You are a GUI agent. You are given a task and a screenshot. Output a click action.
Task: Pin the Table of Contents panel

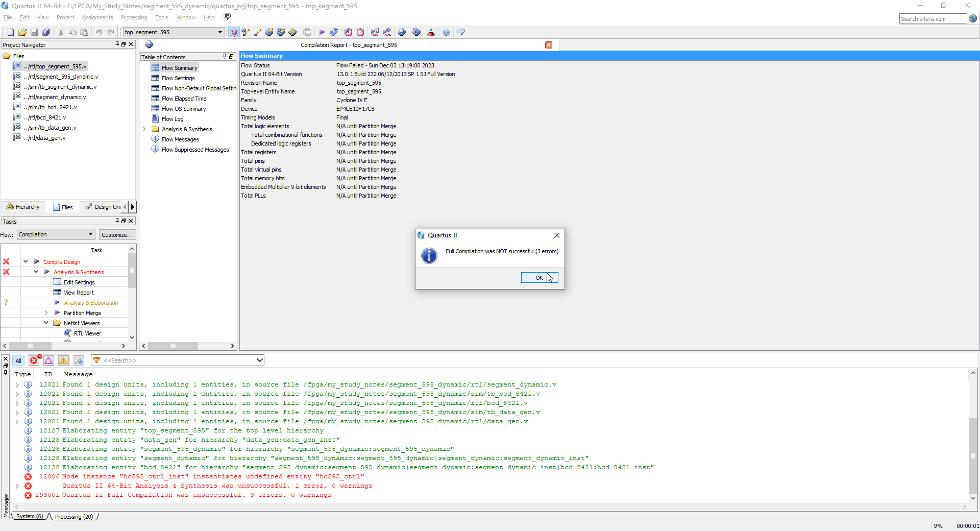click(x=225, y=57)
